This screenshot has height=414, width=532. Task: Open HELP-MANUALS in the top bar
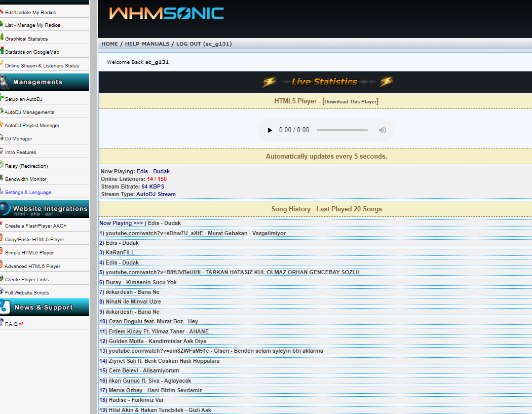pyautogui.click(x=147, y=44)
